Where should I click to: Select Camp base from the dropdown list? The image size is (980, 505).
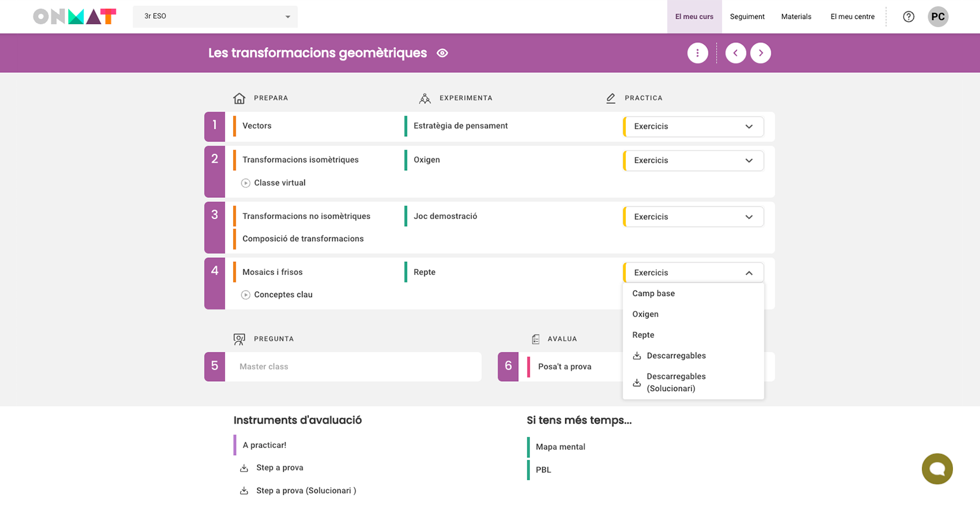tap(653, 294)
